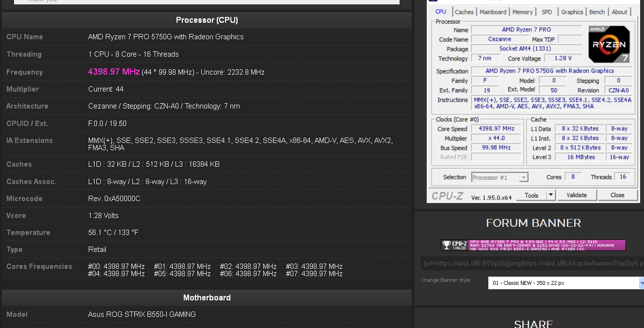This screenshot has height=328, width=644.
Task: Click the core #03 frequency entry
Action: tap(314, 266)
